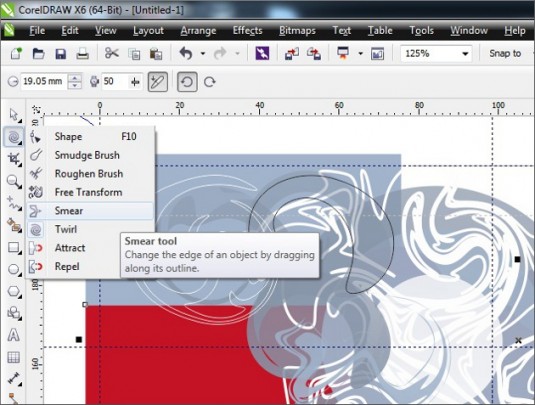
Task: Click the Snap to button
Action: click(505, 54)
